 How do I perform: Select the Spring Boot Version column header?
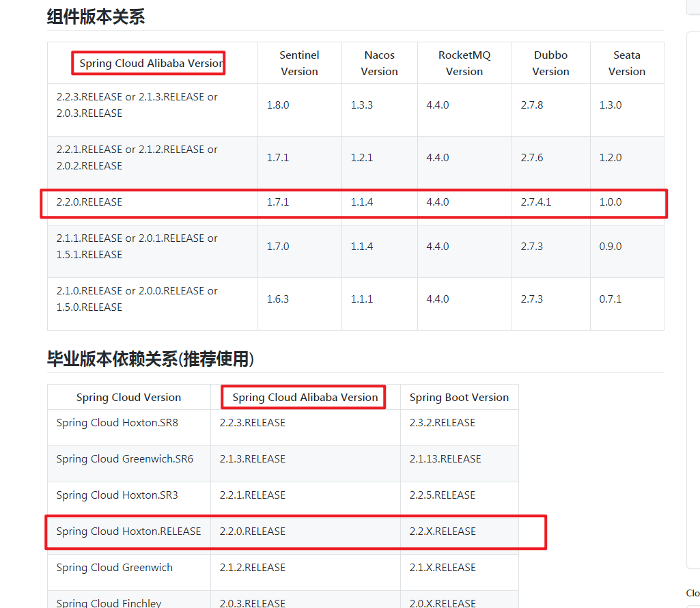[x=459, y=397]
